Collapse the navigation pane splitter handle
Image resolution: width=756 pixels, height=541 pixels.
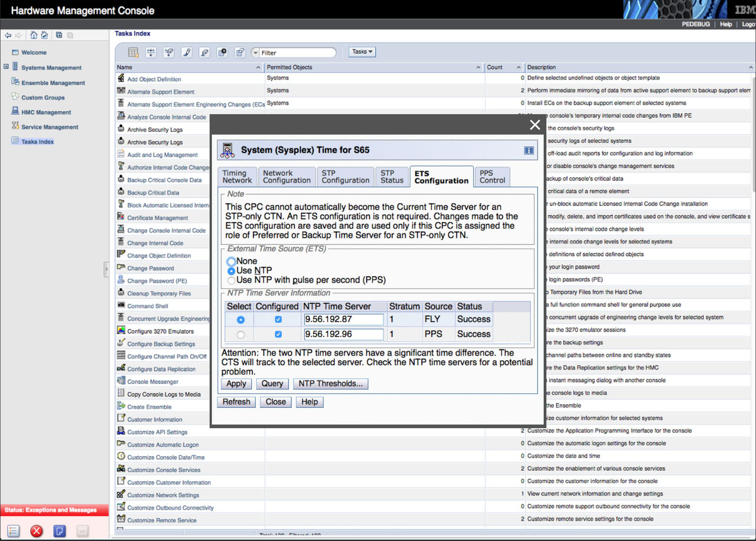pyautogui.click(x=106, y=269)
